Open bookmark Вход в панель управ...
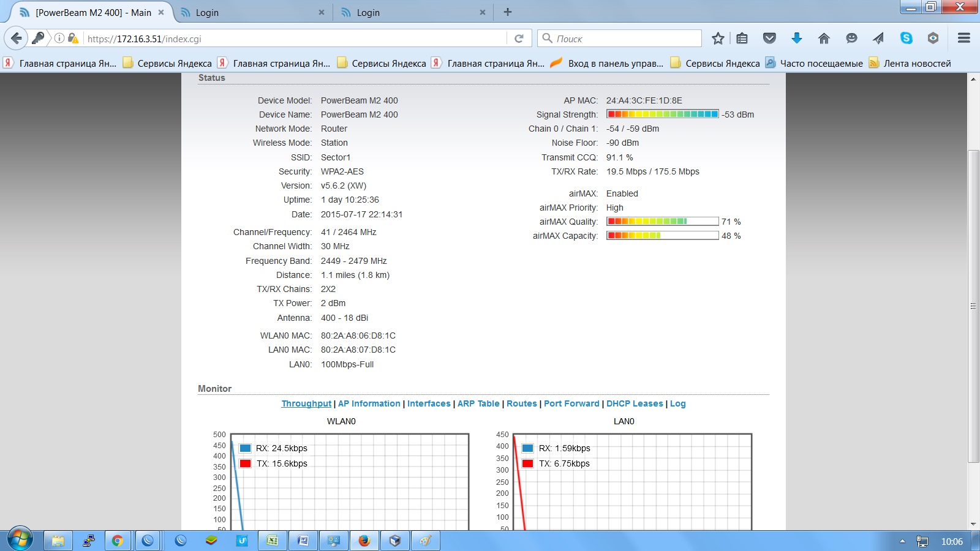Viewport: 980px width, 551px height. [x=608, y=63]
